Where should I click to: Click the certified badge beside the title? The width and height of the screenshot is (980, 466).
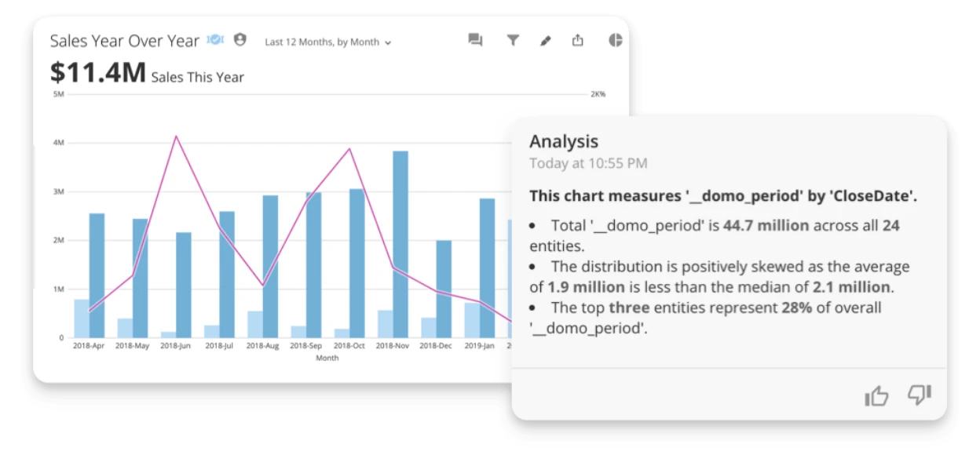click(214, 38)
